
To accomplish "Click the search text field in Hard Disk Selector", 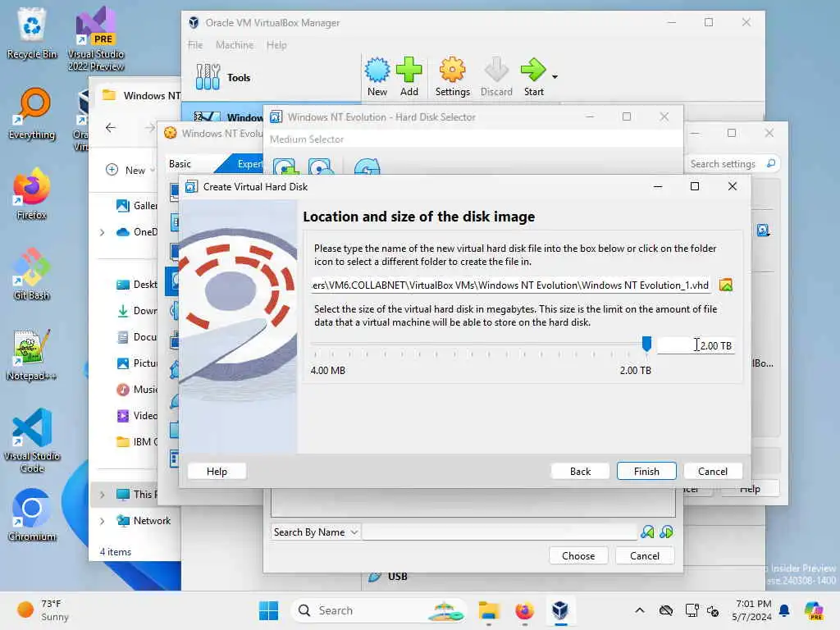I will (500, 532).
